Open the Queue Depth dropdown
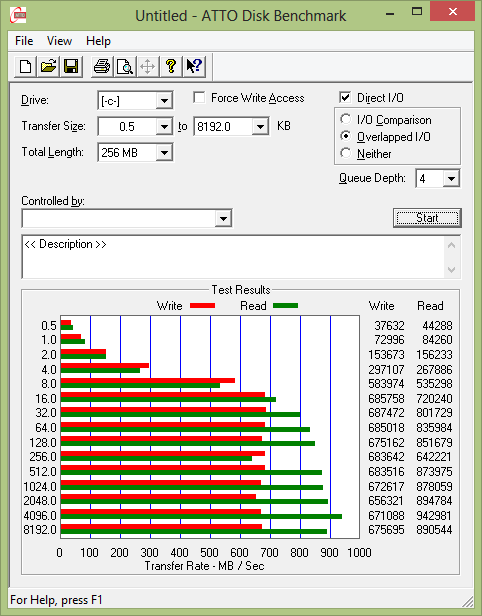 click(x=451, y=179)
